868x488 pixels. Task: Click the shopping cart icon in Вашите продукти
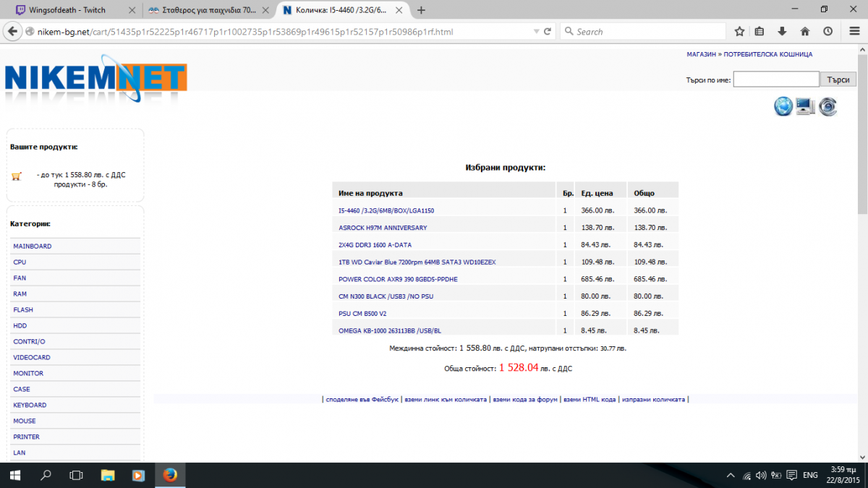click(16, 176)
